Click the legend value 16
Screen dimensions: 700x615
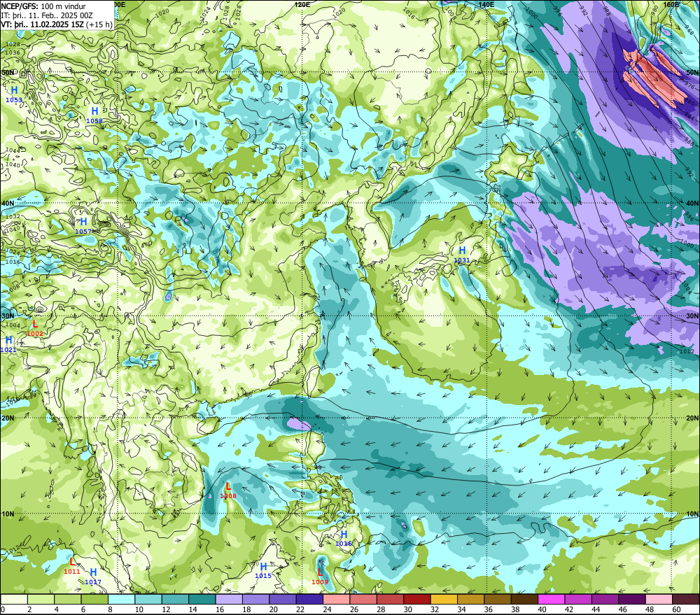(220, 609)
